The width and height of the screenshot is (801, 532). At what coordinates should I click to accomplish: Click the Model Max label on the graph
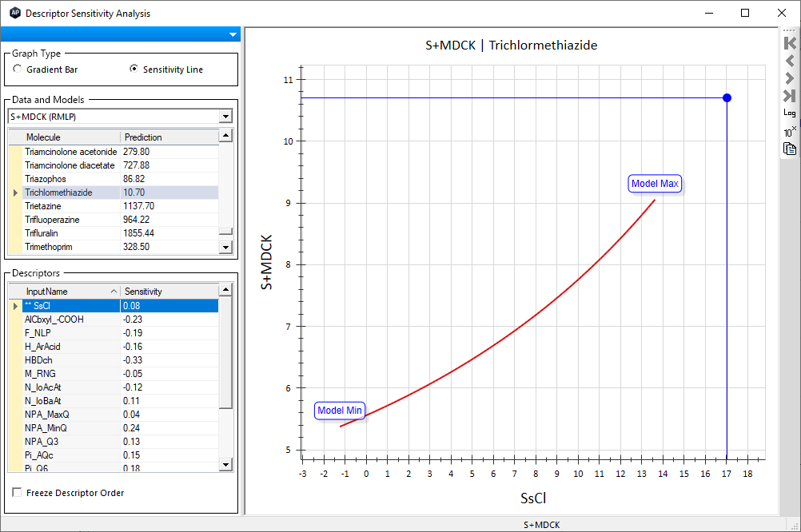(x=655, y=184)
